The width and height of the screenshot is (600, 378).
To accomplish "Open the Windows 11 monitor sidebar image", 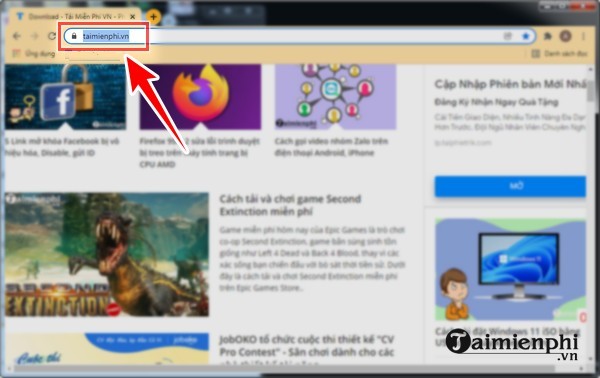I will click(x=510, y=269).
